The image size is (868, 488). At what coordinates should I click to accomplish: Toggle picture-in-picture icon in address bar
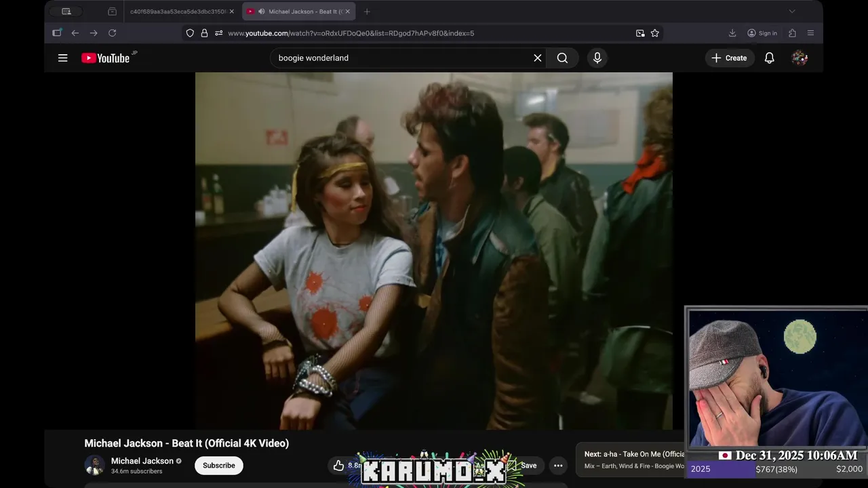640,33
